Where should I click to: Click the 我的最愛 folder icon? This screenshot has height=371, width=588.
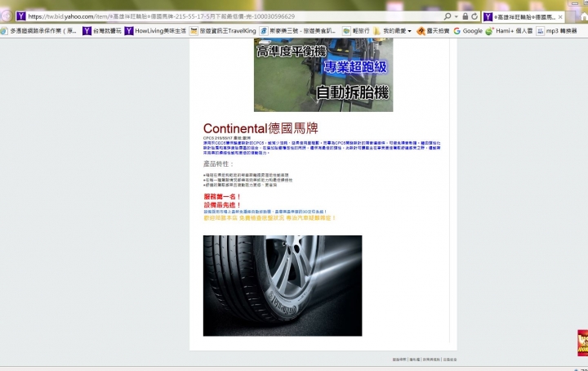376,31
